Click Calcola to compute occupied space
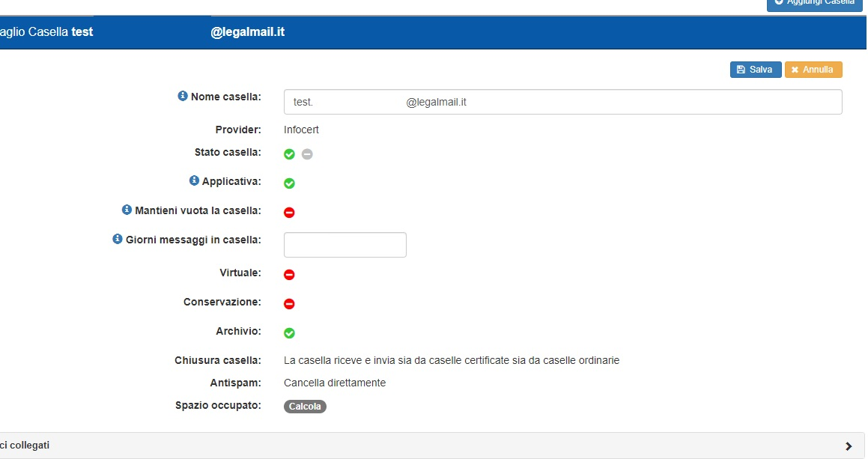This screenshot has width=868, height=459. (305, 407)
